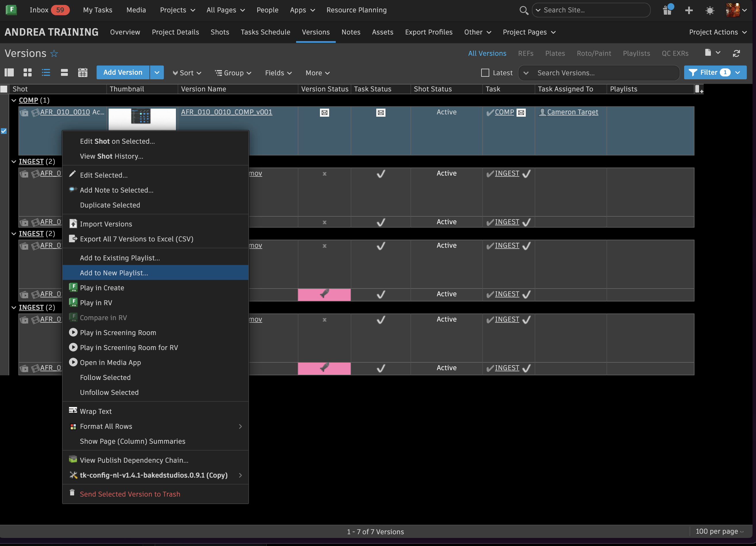Collapse the COMP (1) group
The height and width of the screenshot is (546, 756).
(x=14, y=100)
